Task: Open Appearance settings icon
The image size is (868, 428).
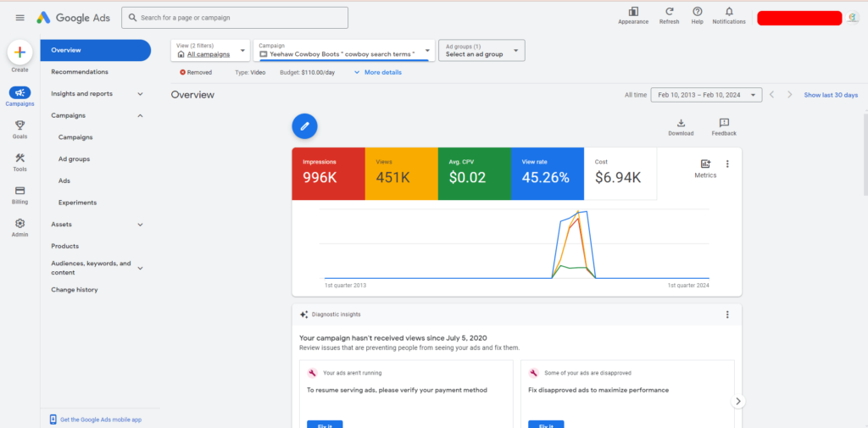Action: pos(633,12)
